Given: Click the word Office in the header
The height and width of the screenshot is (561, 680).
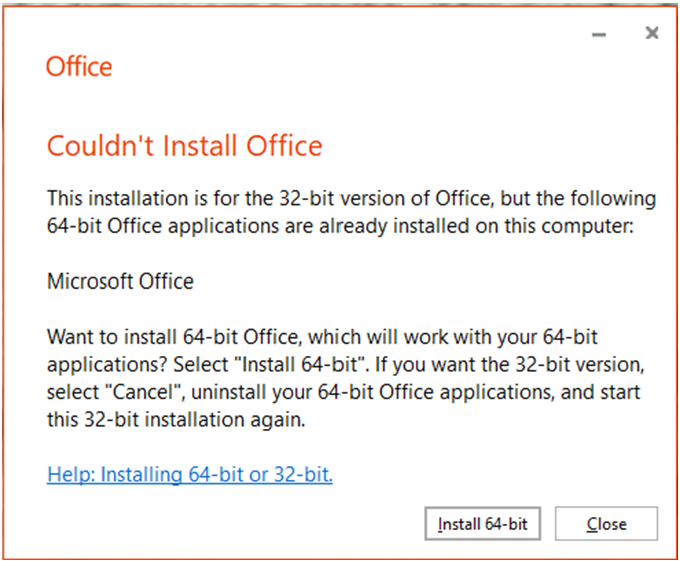Looking at the screenshot, I should coord(79,67).
